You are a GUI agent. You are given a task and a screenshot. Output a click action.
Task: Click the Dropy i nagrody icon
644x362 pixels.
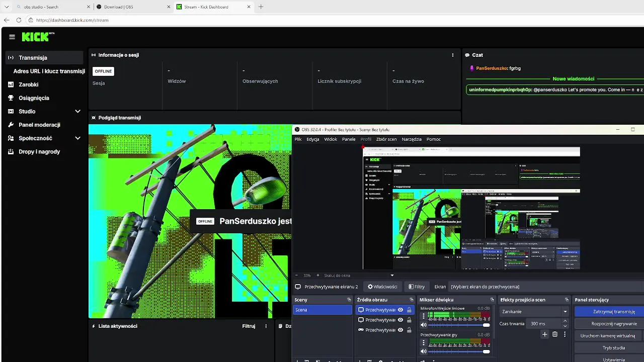pos(11,152)
